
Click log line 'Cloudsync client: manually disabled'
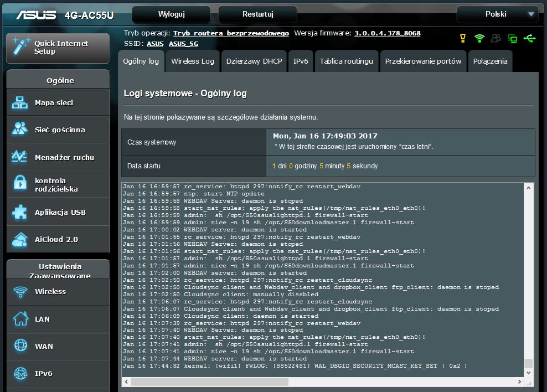coord(220,295)
